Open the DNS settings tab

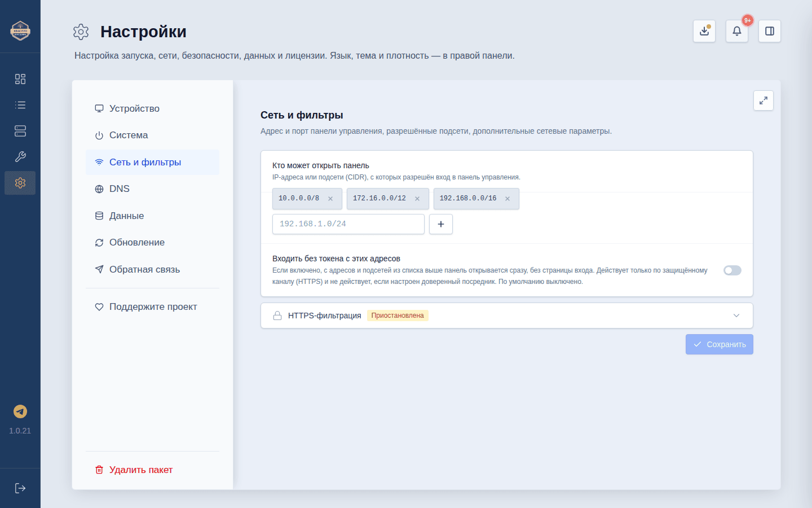[x=152, y=189]
